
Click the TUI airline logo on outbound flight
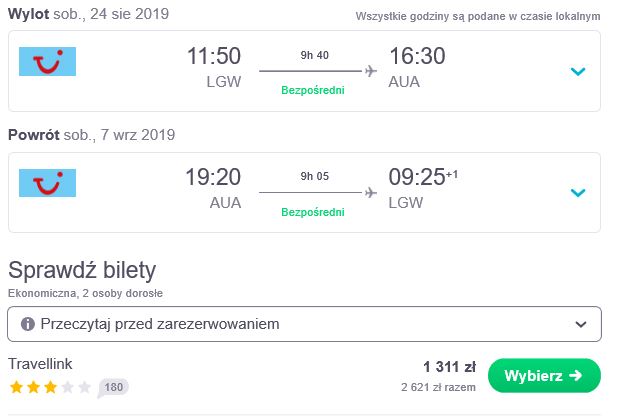47,61
